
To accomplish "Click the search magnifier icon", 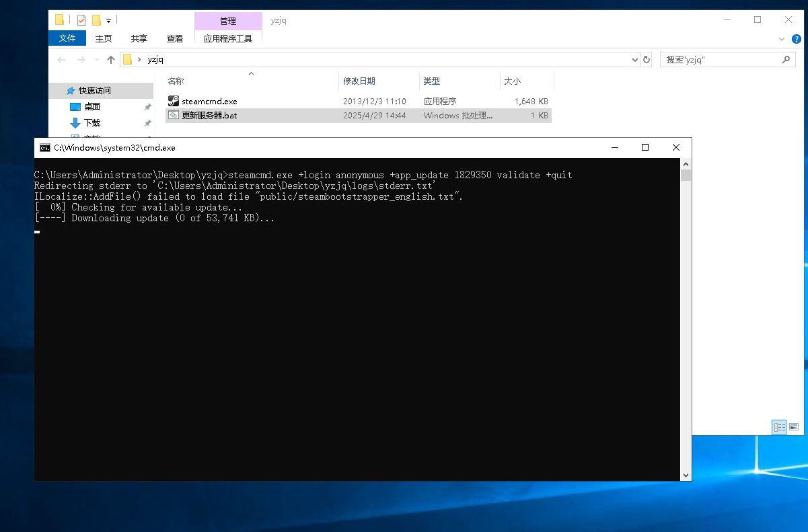I will pos(785,60).
